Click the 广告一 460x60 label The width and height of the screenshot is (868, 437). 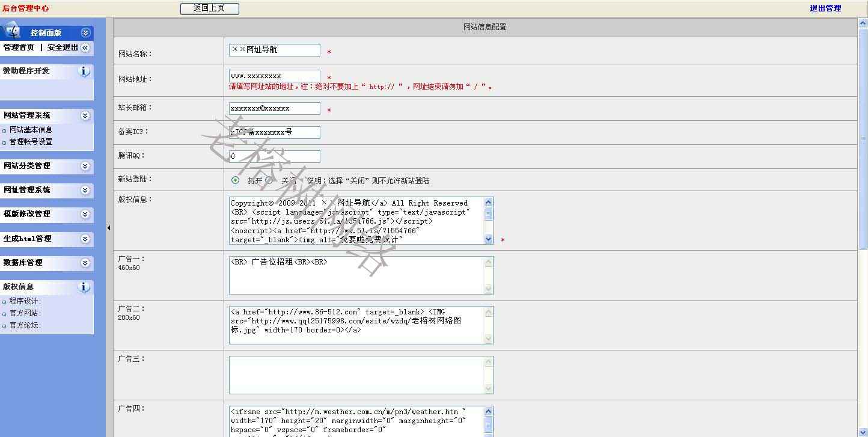click(x=132, y=263)
